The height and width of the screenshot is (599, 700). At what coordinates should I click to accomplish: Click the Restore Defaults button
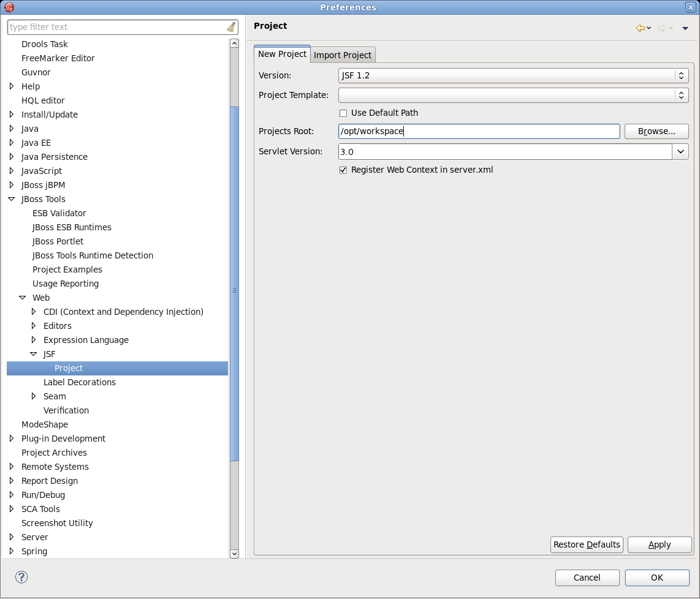coord(586,544)
